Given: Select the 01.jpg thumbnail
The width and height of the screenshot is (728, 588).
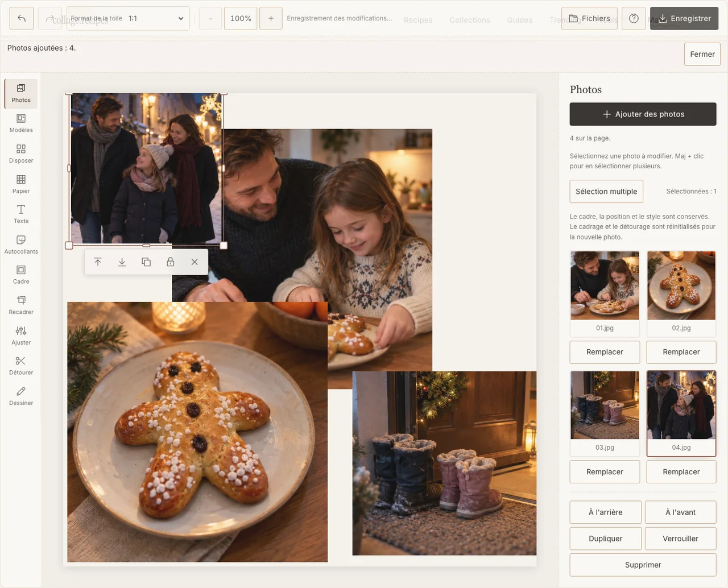Looking at the screenshot, I should click(605, 294).
